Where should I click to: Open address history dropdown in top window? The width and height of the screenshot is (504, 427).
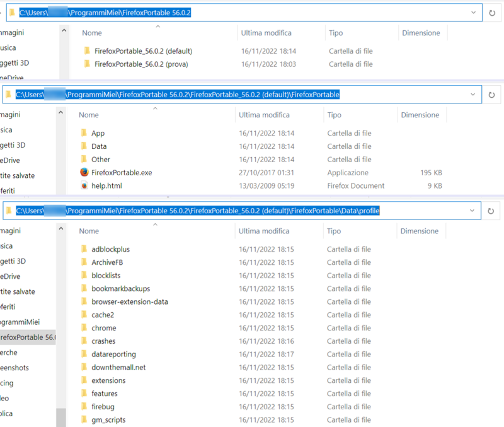[x=473, y=13]
